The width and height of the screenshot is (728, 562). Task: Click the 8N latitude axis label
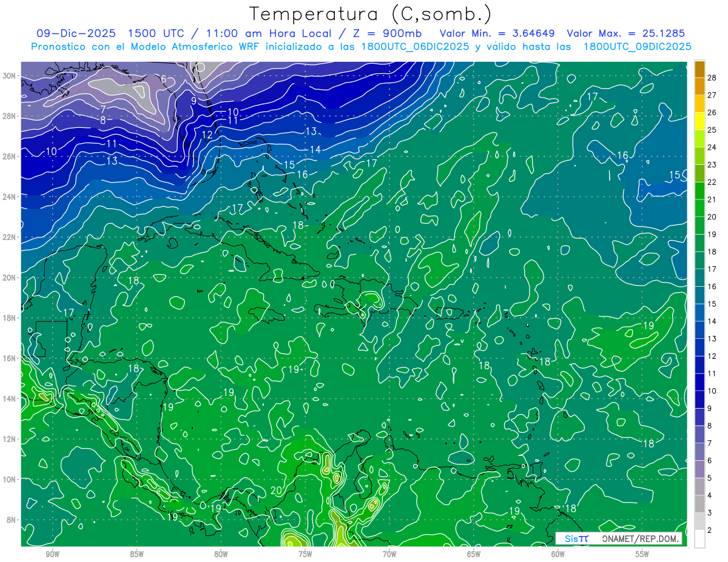click(x=12, y=520)
